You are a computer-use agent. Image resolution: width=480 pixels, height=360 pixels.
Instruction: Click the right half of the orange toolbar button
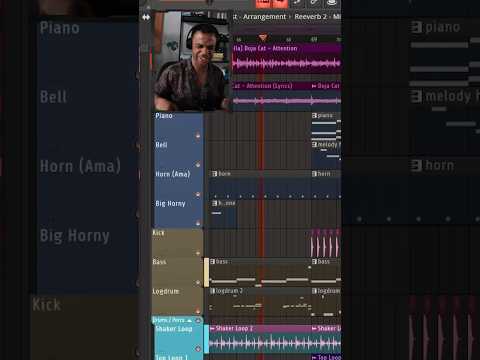coord(280,3)
